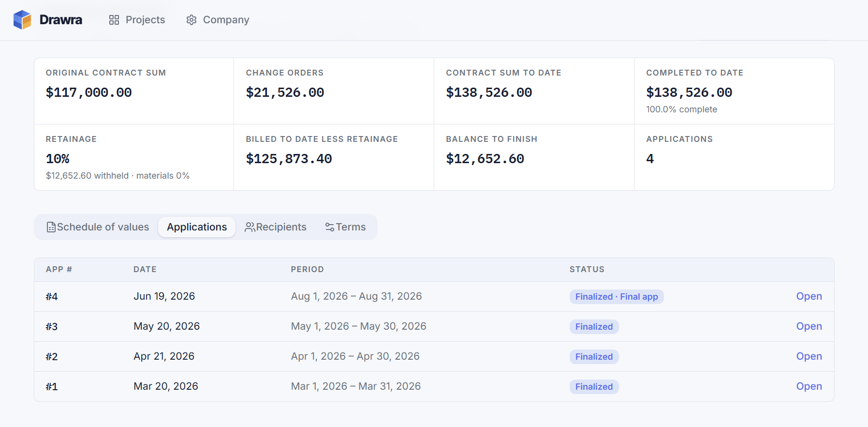Open the Schedule of values tab
The height and width of the screenshot is (427, 868).
pos(98,227)
